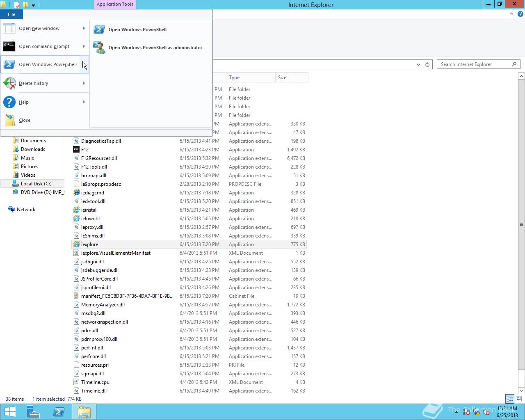525x420 pixels.
Task: Click File Explorer taskbar icon
Action: (x=84, y=412)
